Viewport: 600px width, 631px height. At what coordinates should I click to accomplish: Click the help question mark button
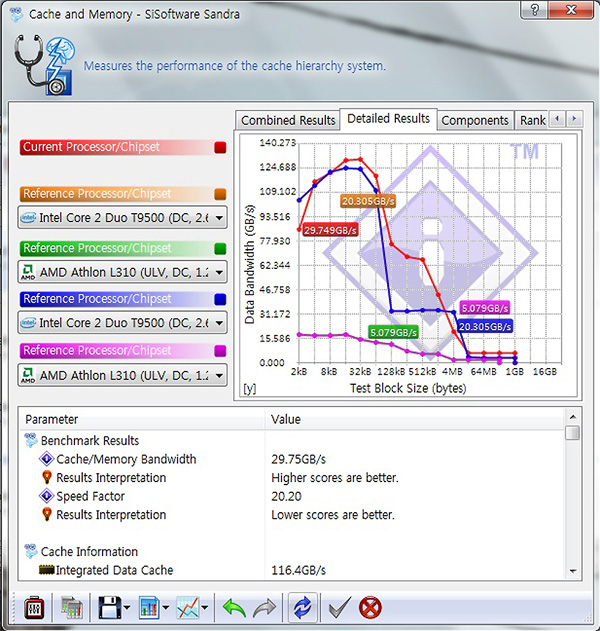(x=534, y=10)
